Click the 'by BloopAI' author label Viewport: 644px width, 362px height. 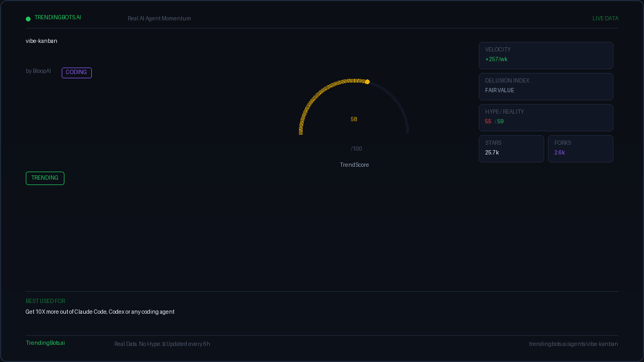click(38, 71)
